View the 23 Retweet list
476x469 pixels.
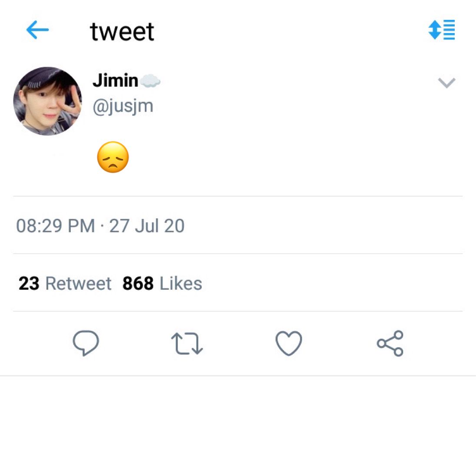pyautogui.click(x=65, y=284)
